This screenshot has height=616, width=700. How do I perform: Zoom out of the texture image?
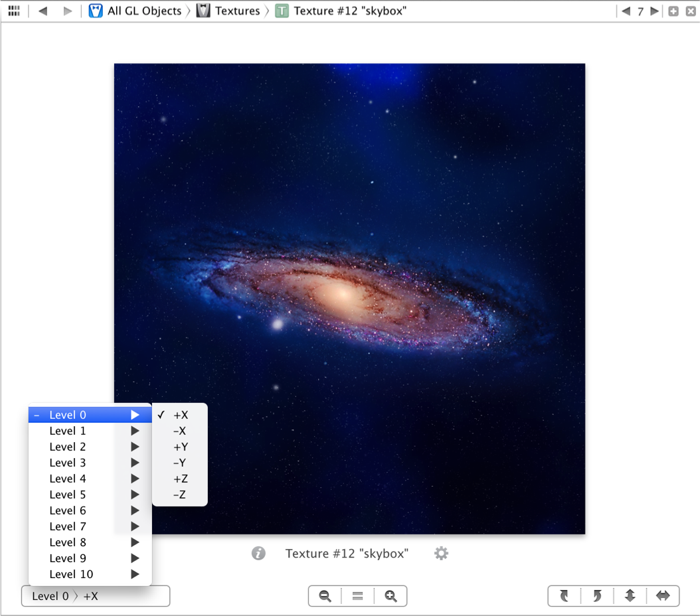click(x=325, y=596)
